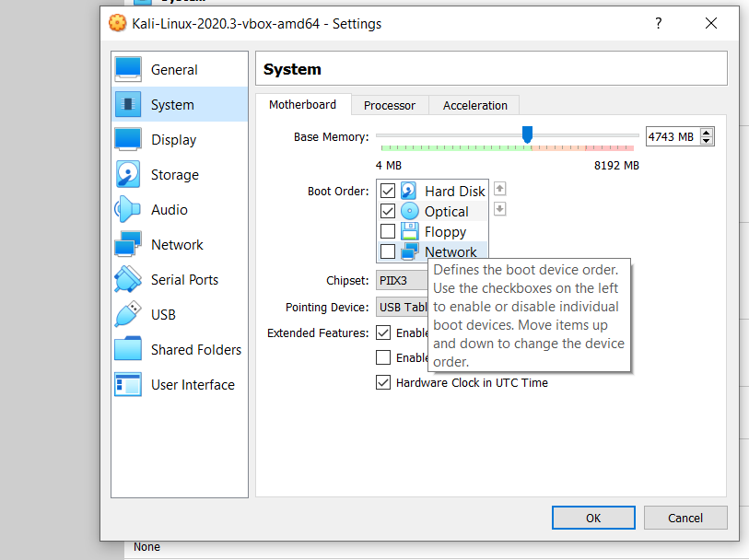Open the Shared Folders folder icon

128,349
